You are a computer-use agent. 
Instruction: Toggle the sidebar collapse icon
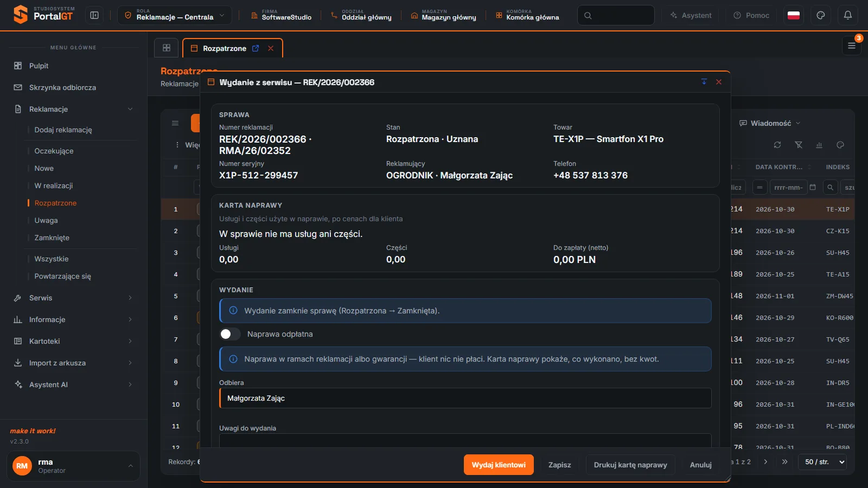point(94,15)
